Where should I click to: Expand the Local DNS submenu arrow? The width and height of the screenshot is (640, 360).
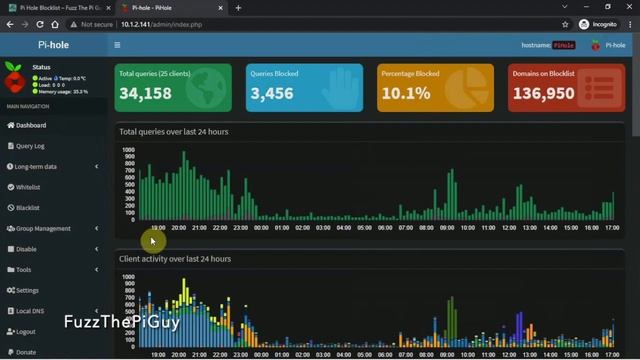[96, 311]
